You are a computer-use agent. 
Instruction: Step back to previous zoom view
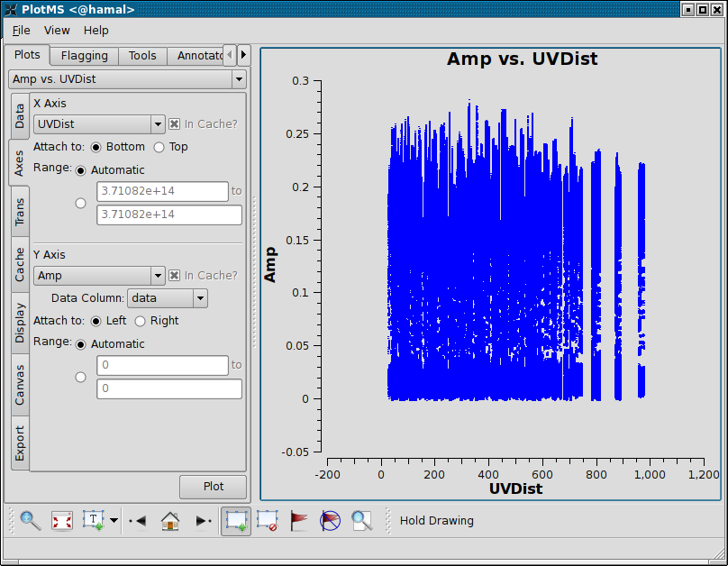(137, 520)
